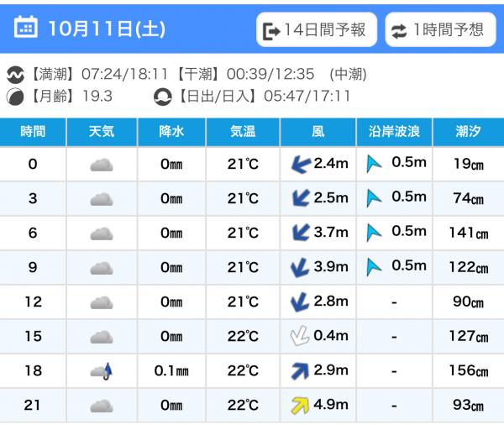Screen dimensions: 504x425
Task: Click the 0.1mm precipitation cell
Action: 171,371
